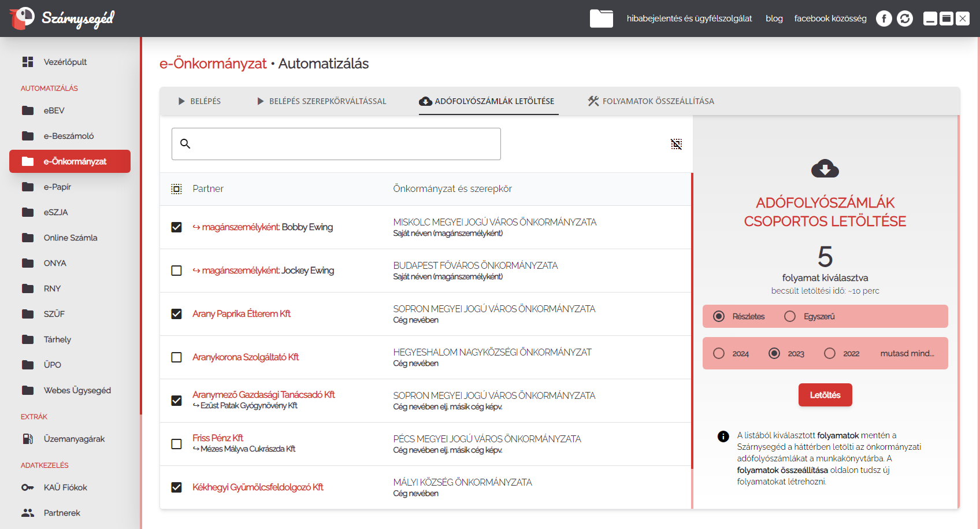This screenshot has height=529, width=980.
Task: Choose the 2024 year radio button
Action: [x=719, y=353]
